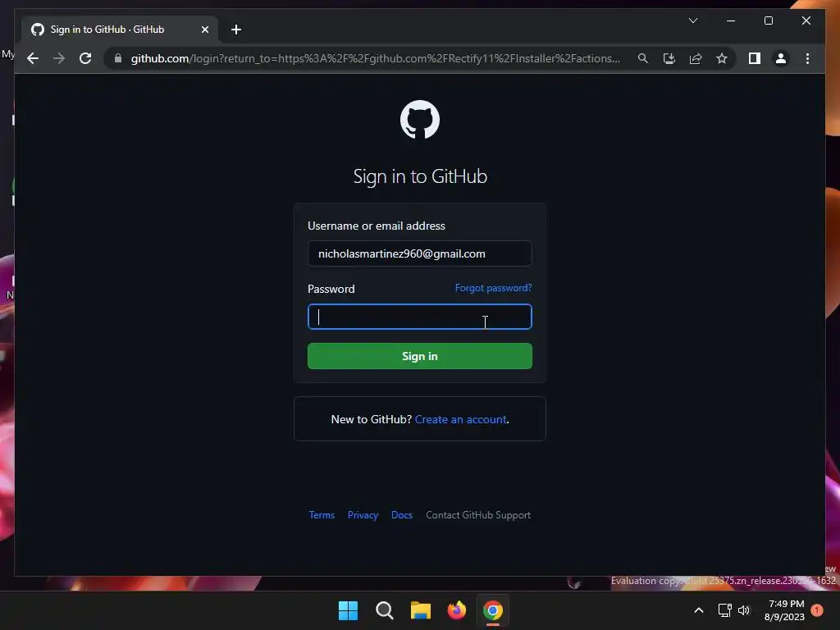
Task: Open the Windows Start menu
Action: [x=348, y=610]
